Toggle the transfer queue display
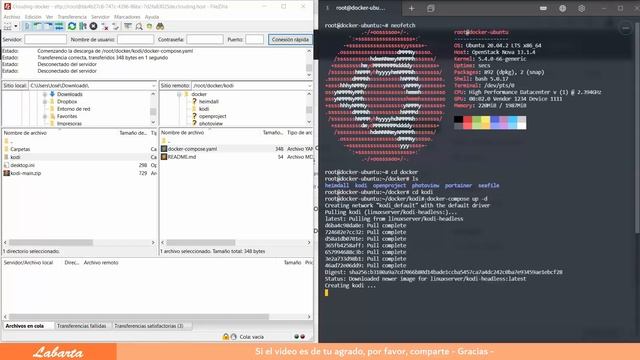The image size is (640, 360). (x=59, y=27)
